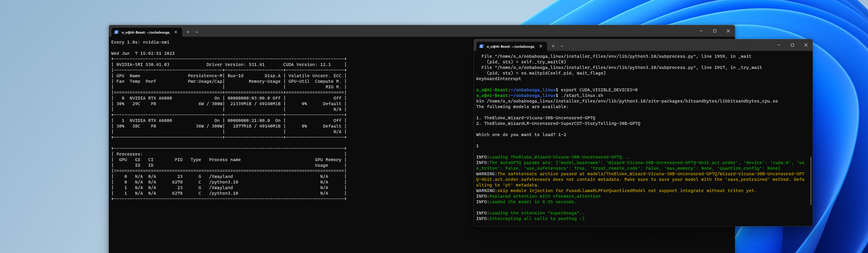
Task: Click 'Intercepting all calls to posthog :)' line
Action: tap(530, 219)
